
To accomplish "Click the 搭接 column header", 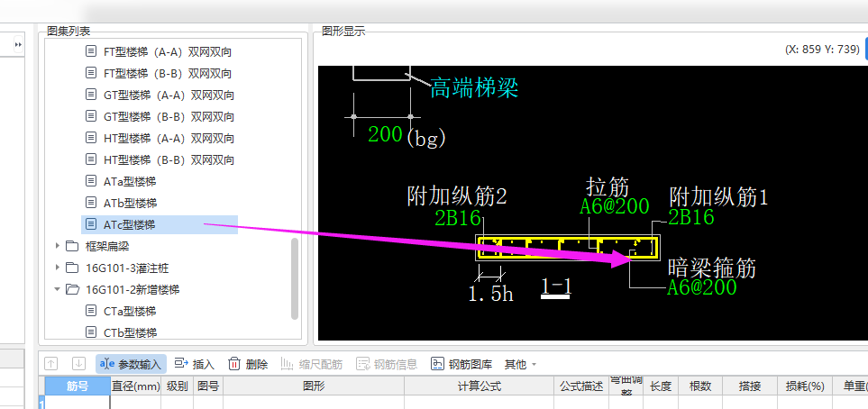I will [x=749, y=386].
